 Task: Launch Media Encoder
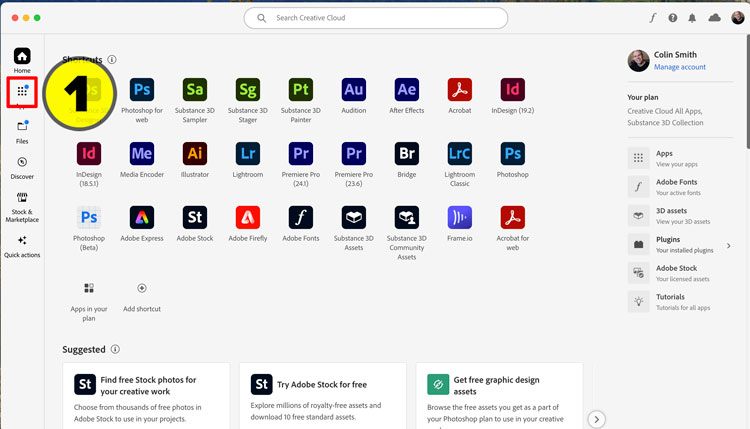coord(142,154)
